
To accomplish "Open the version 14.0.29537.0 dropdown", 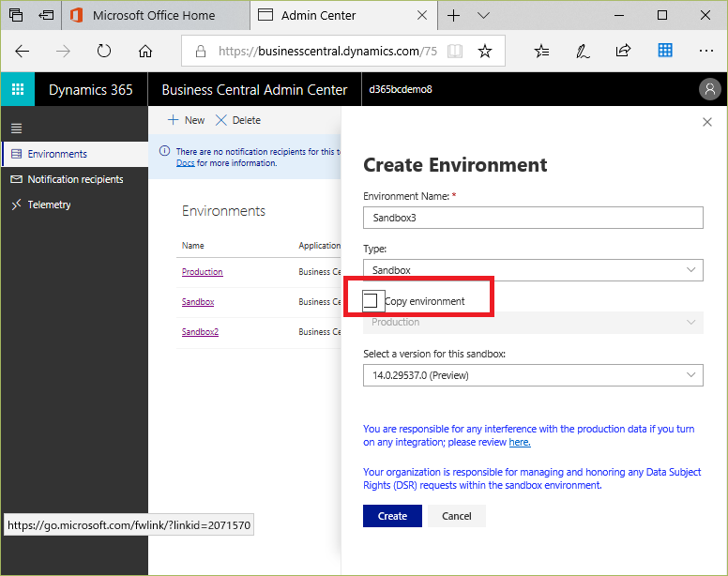I will [x=533, y=375].
